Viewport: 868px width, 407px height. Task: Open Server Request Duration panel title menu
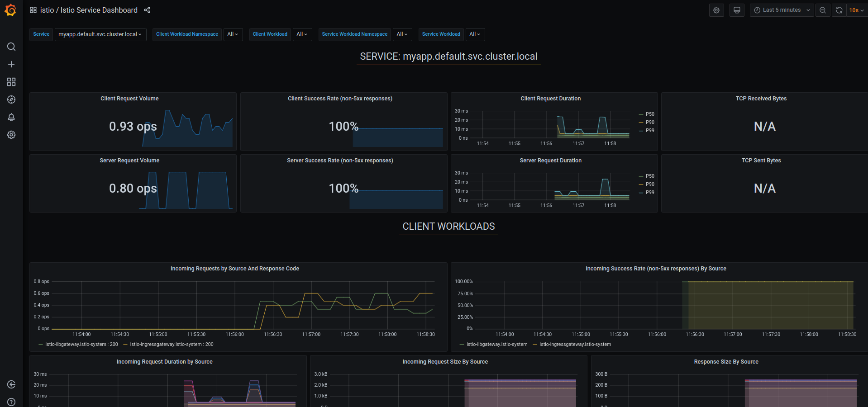click(x=550, y=161)
